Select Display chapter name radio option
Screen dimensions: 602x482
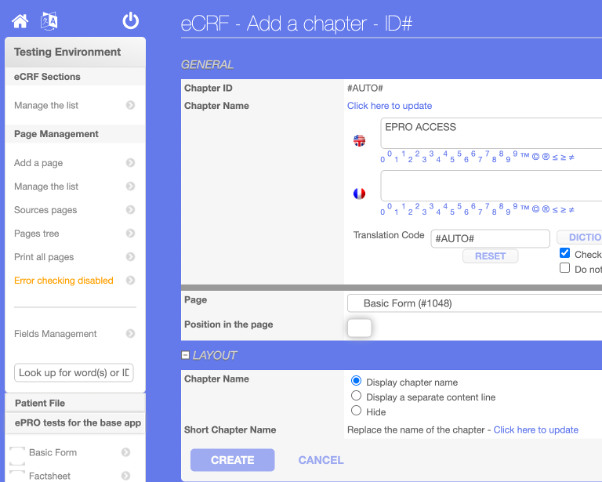coord(356,381)
